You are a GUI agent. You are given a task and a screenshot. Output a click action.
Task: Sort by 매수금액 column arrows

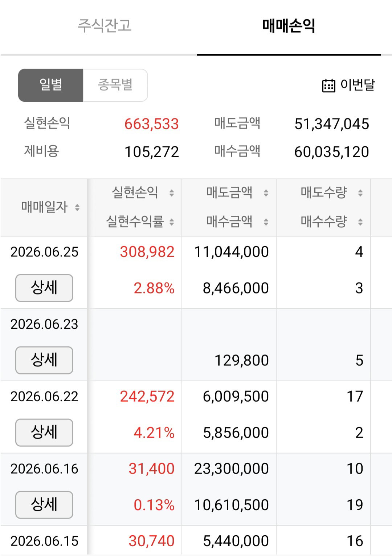[x=266, y=222]
